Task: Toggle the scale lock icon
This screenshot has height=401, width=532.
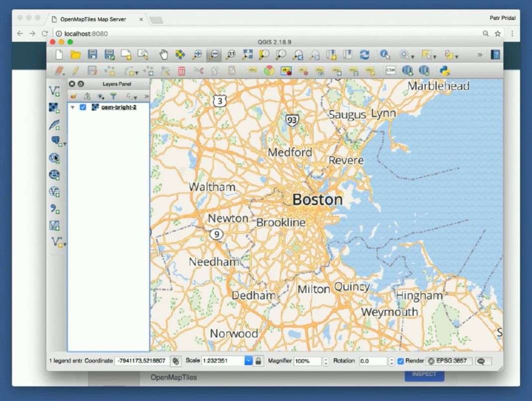Action: pyautogui.click(x=258, y=361)
